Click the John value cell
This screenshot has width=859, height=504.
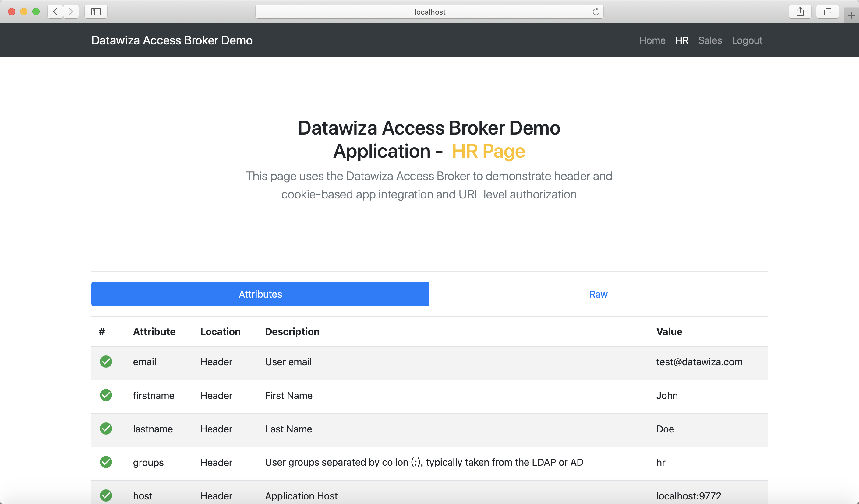[x=667, y=395]
